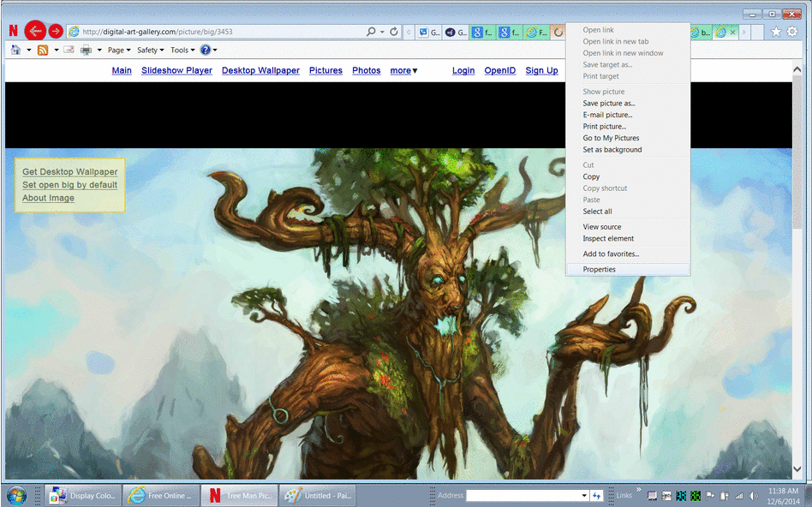Image resolution: width=812 pixels, height=507 pixels.
Task: Choose 'Save picture as...' from context menu
Action: [x=609, y=104]
